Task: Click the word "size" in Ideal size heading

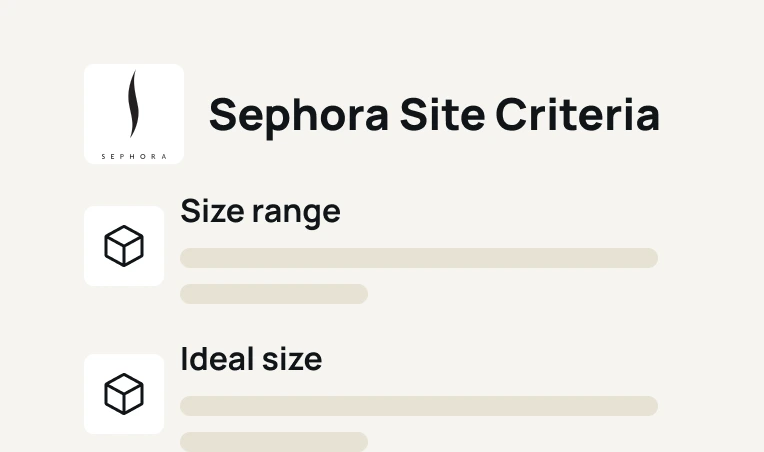Action: point(291,359)
